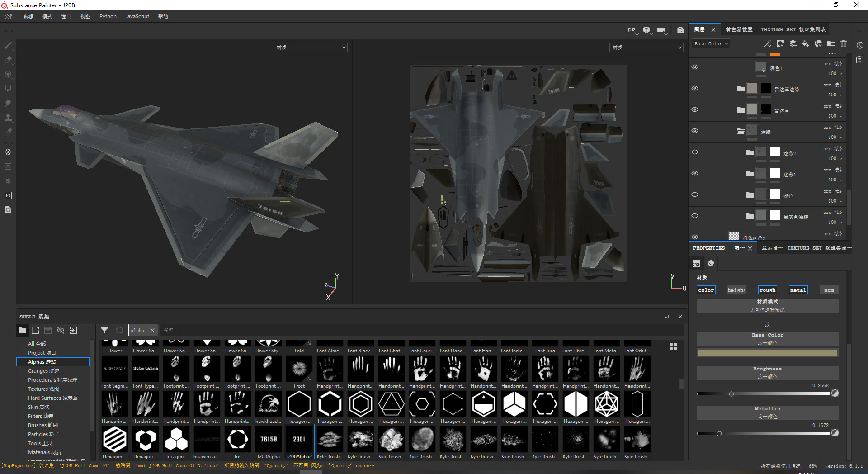
Task: Show the 黑灰色涂装 layer
Action: coord(695,216)
